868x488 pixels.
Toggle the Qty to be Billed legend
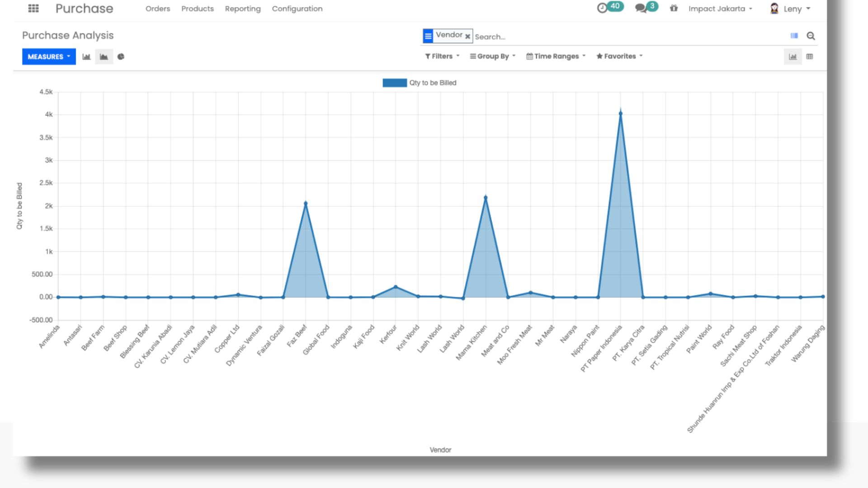tap(420, 83)
